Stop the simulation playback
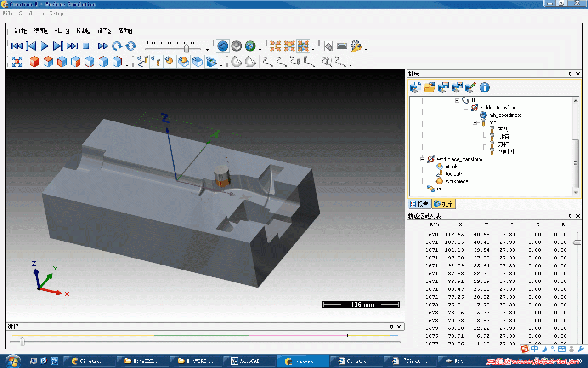 [x=86, y=46]
